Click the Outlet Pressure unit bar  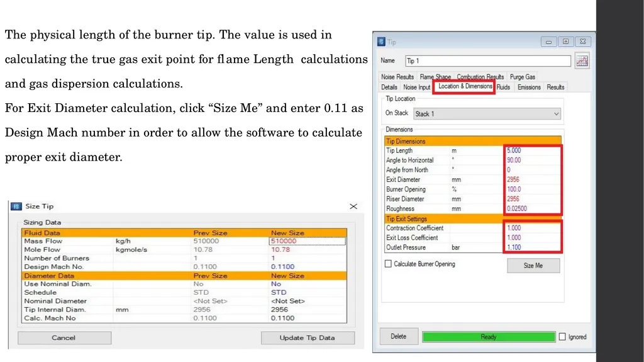455,247
